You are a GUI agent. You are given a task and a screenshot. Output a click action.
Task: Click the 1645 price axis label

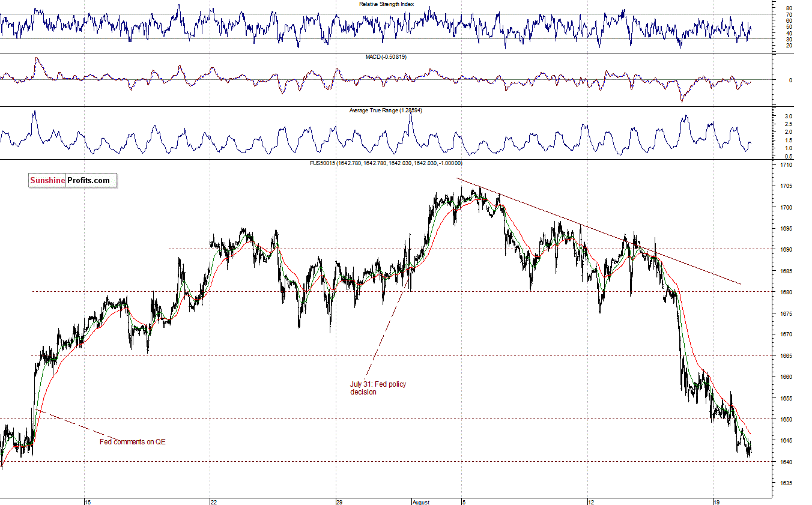click(787, 441)
